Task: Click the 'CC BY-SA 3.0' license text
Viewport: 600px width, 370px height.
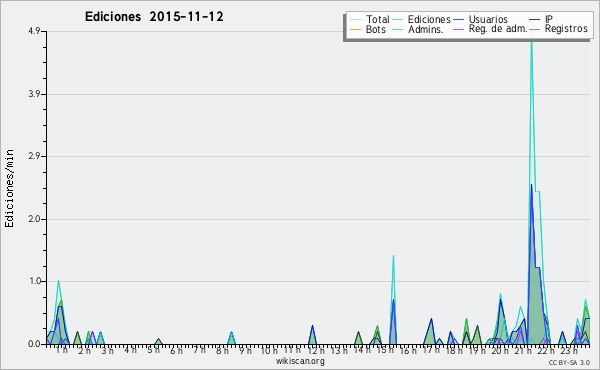Action: tap(569, 362)
